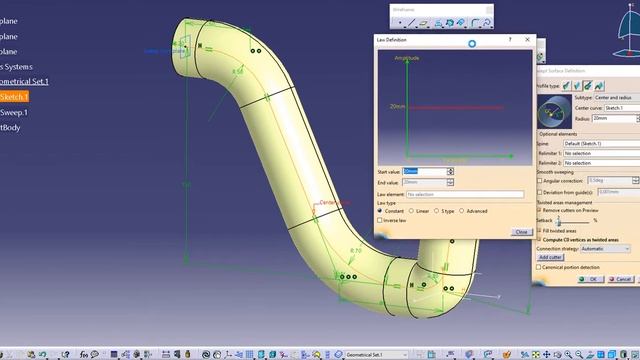The width and height of the screenshot is (640, 360).
Task: Click the Spine Default (Sketch.1) field
Action: (602, 144)
